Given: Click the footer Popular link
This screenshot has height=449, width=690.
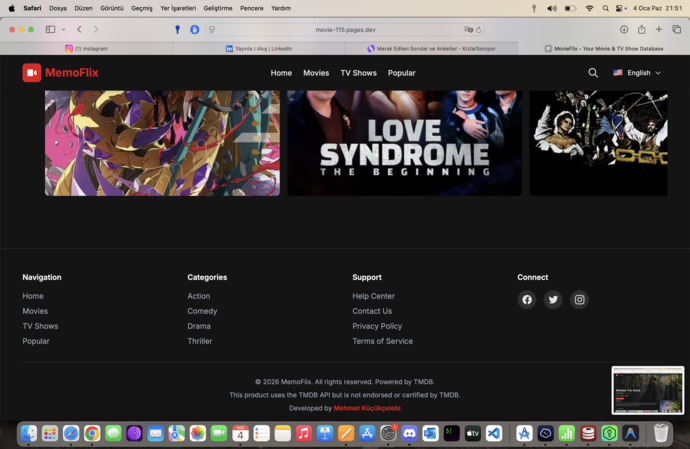Looking at the screenshot, I should [36, 341].
